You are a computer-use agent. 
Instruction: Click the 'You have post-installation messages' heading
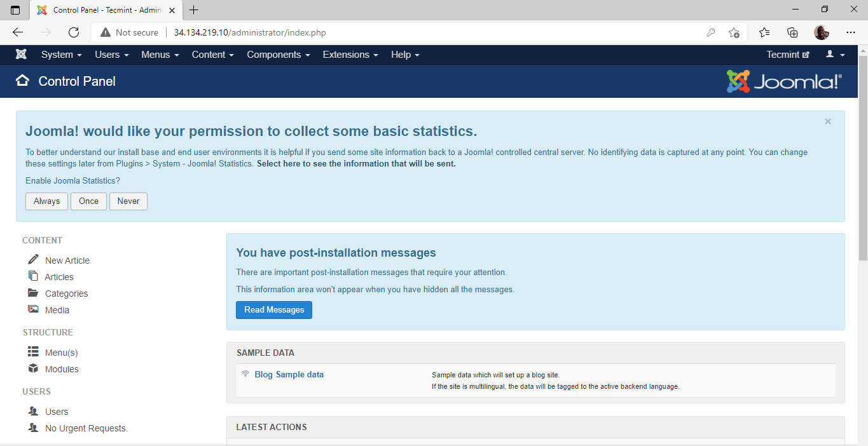point(336,253)
